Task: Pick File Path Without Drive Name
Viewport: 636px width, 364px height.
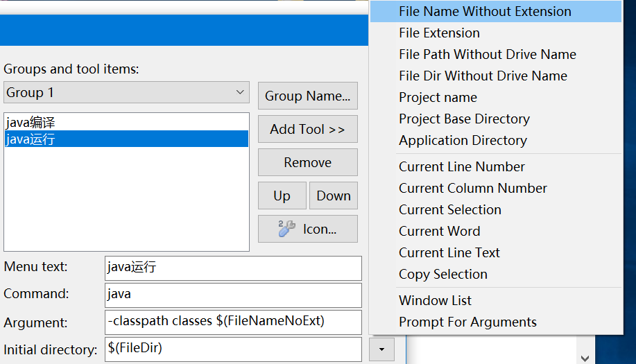Action: click(x=496, y=54)
